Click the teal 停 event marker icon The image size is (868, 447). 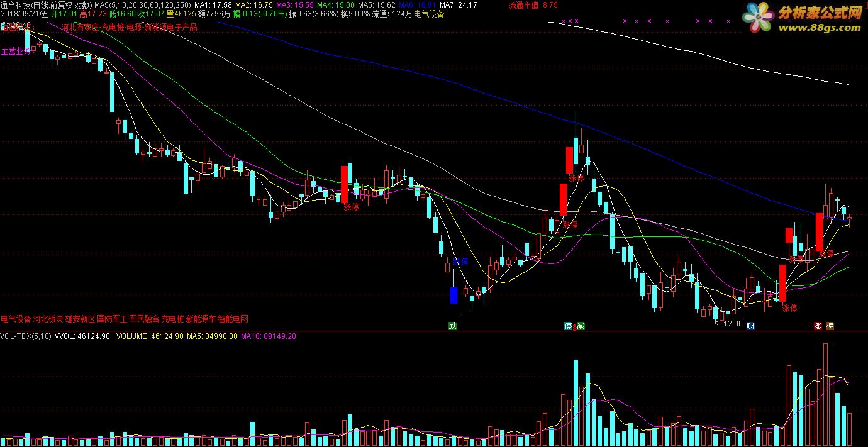569,326
